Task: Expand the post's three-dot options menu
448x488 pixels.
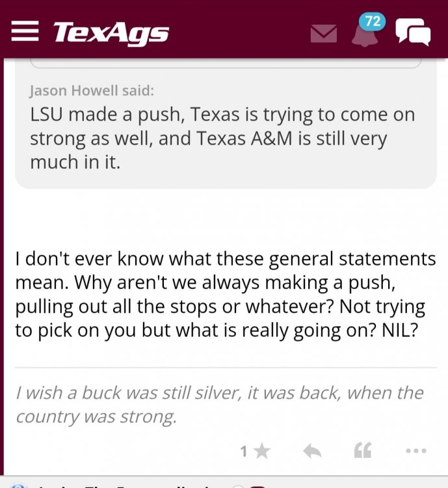Action: coord(415,451)
